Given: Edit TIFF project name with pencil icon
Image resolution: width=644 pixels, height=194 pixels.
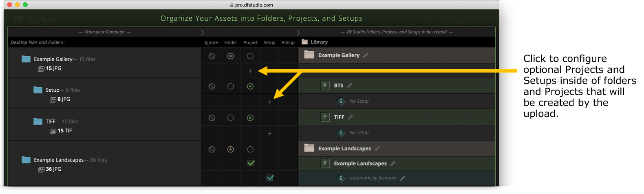Looking at the screenshot, I should [x=350, y=117].
